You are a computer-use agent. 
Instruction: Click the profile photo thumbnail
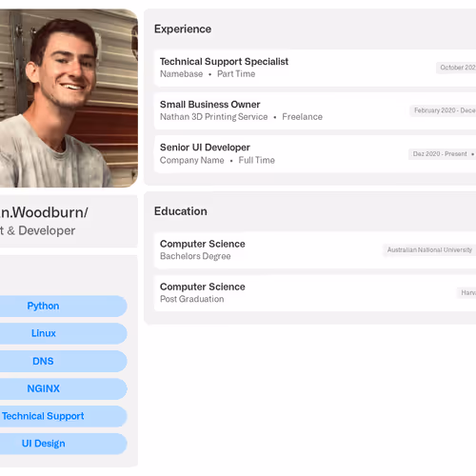[69, 98]
